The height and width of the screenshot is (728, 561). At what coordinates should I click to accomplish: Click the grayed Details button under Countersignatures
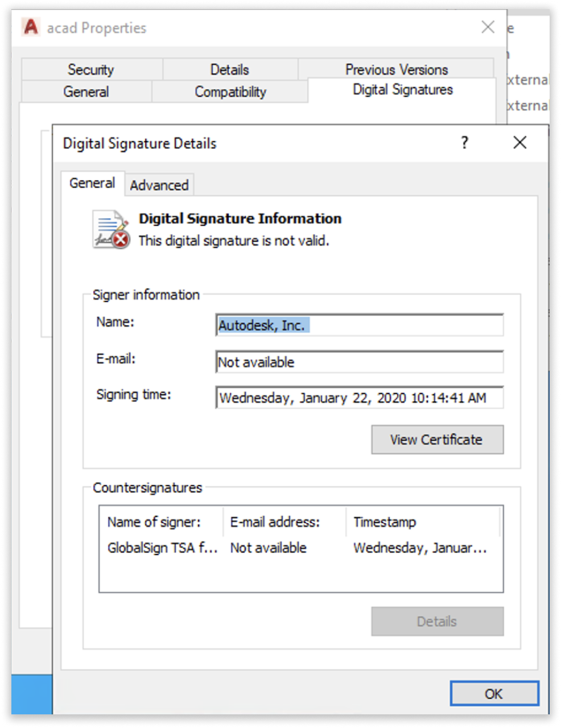pyautogui.click(x=437, y=621)
